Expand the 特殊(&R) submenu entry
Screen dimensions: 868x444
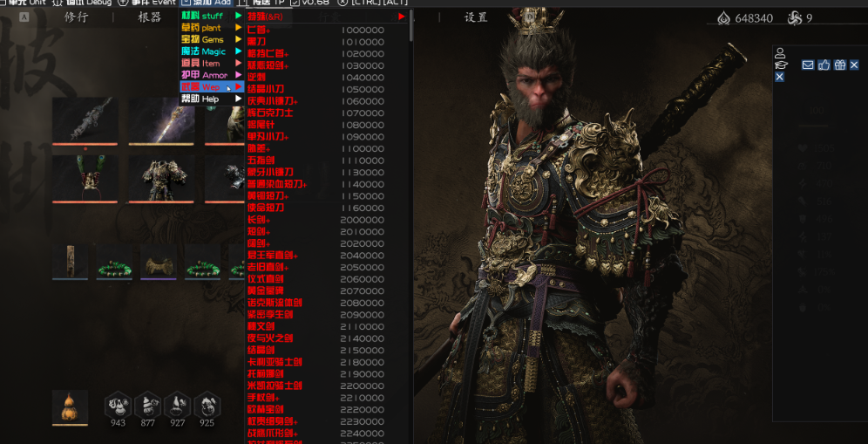[x=327, y=17]
